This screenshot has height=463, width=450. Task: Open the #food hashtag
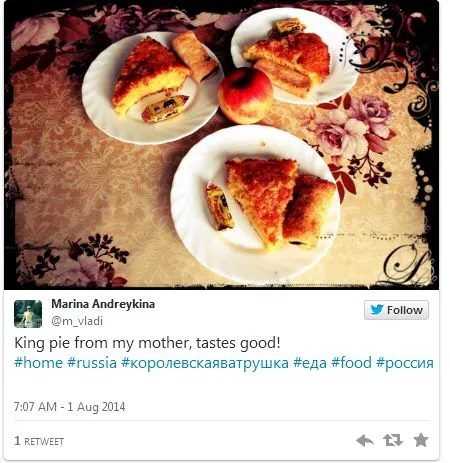[x=351, y=363]
